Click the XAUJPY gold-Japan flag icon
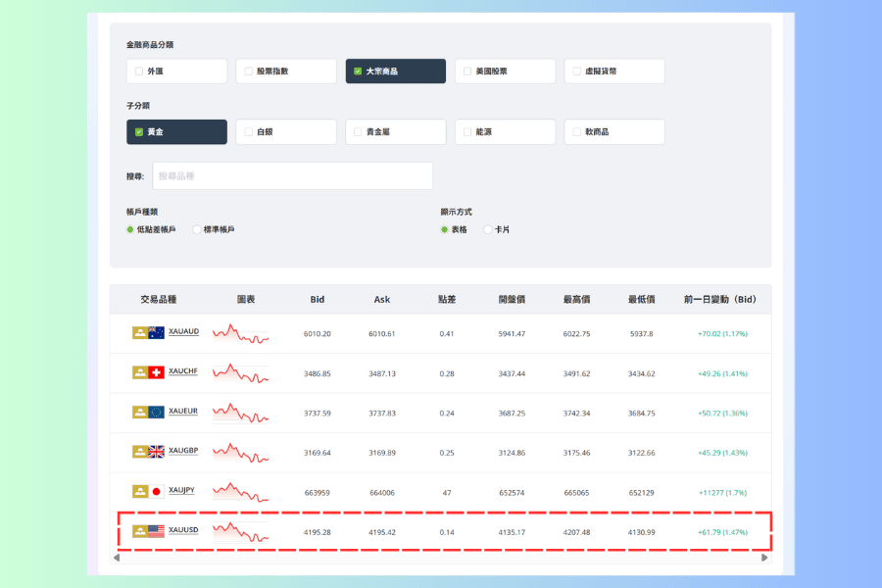 click(x=149, y=491)
